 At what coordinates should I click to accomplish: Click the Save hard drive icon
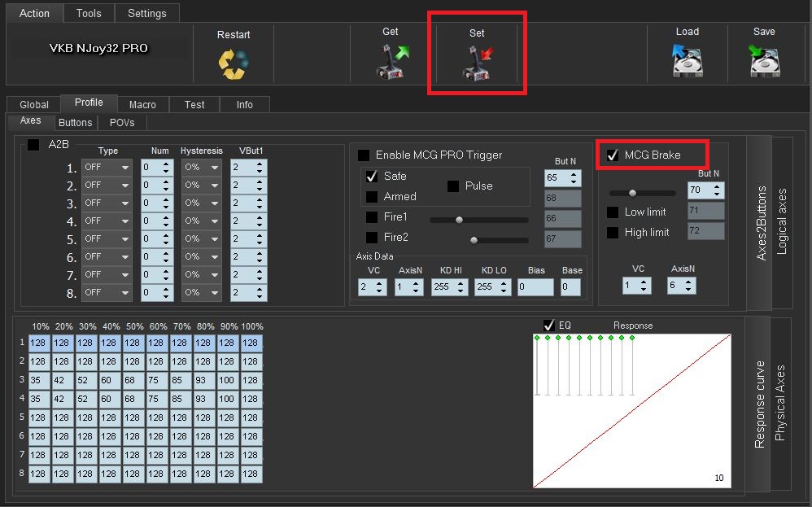click(764, 60)
